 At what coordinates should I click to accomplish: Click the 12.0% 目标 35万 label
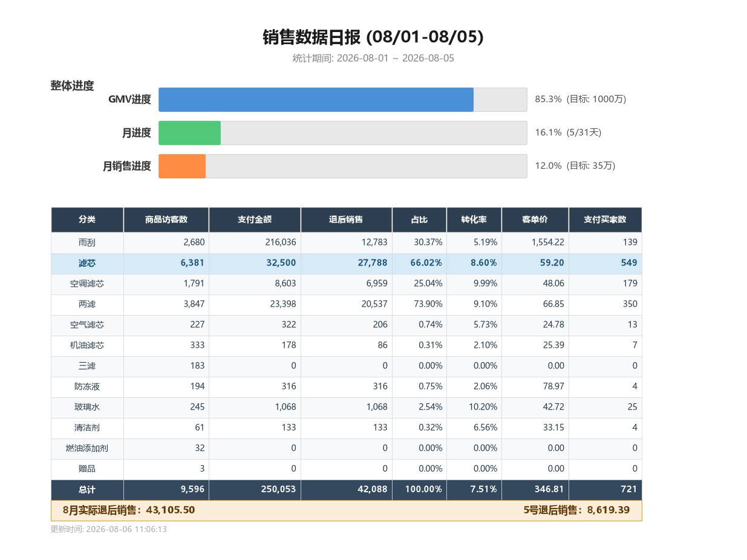(575, 166)
